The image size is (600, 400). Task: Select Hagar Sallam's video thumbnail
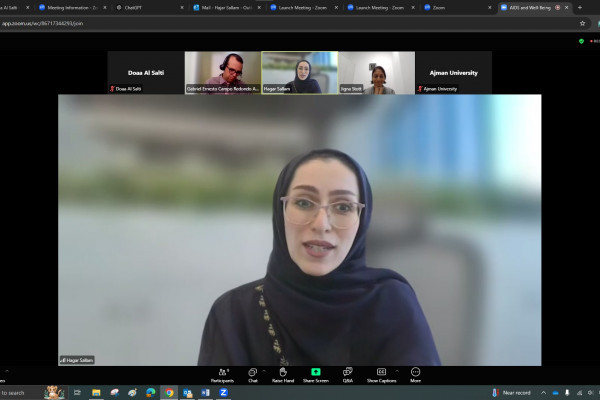point(299,73)
